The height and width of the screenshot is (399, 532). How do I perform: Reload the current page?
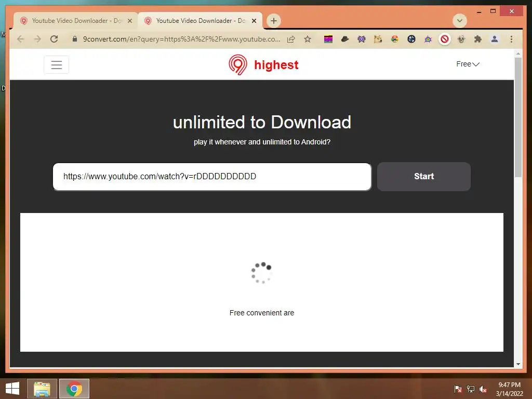pyautogui.click(x=54, y=39)
